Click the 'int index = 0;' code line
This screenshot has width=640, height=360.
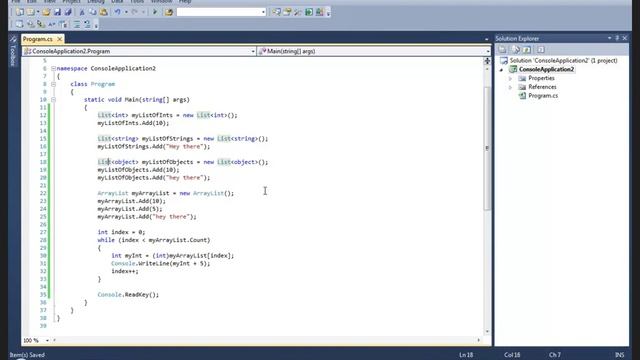click(121, 232)
